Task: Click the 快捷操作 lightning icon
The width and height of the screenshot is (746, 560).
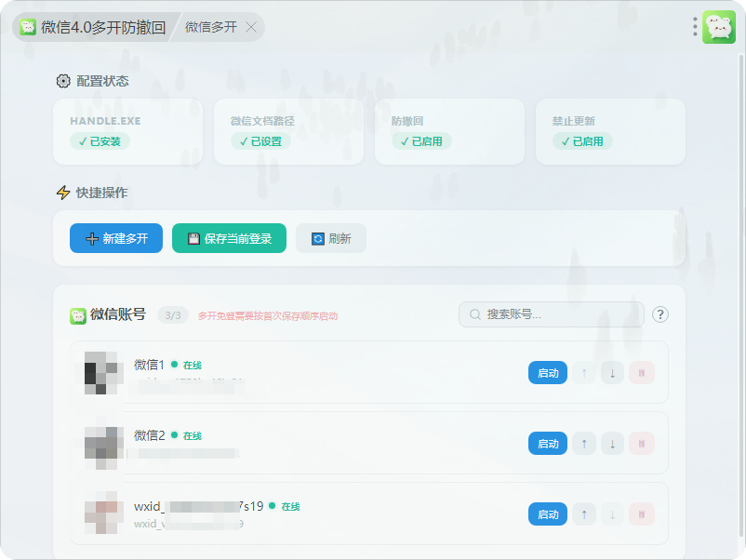Action: [63, 193]
